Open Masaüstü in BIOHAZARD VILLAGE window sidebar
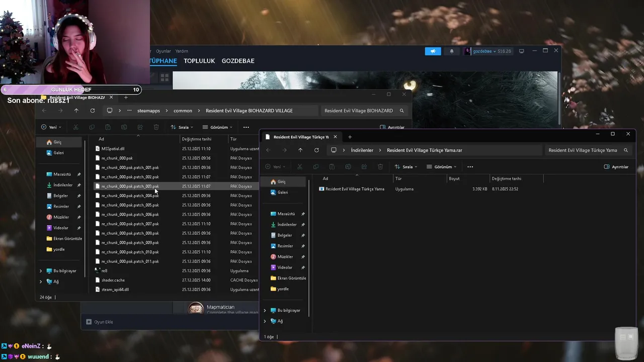The height and width of the screenshot is (362, 644). 62,174
